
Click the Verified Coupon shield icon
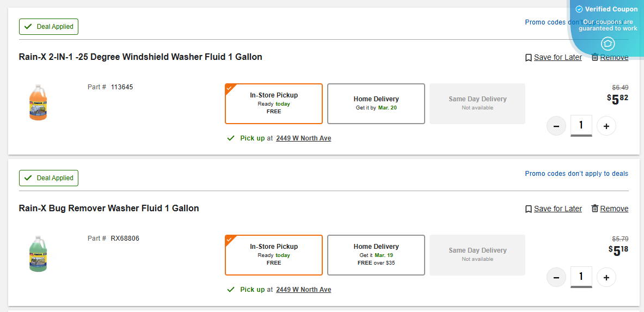[x=608, y=44]
